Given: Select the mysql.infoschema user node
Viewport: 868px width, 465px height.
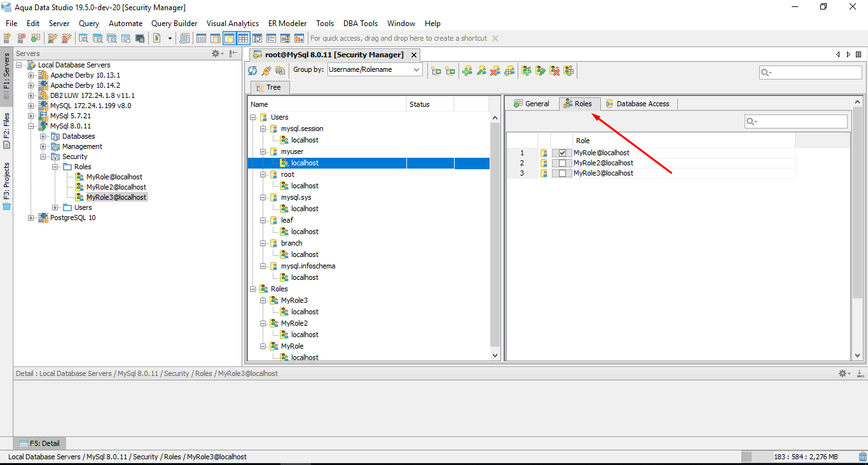Looking at the screenshot, I should pos(308,266).
